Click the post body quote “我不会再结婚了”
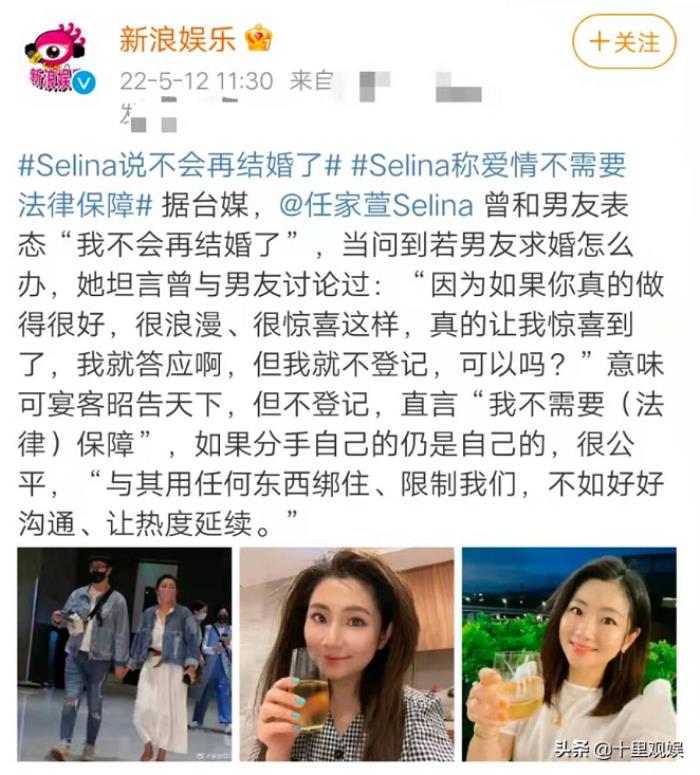700x775 pixels. 178,245
